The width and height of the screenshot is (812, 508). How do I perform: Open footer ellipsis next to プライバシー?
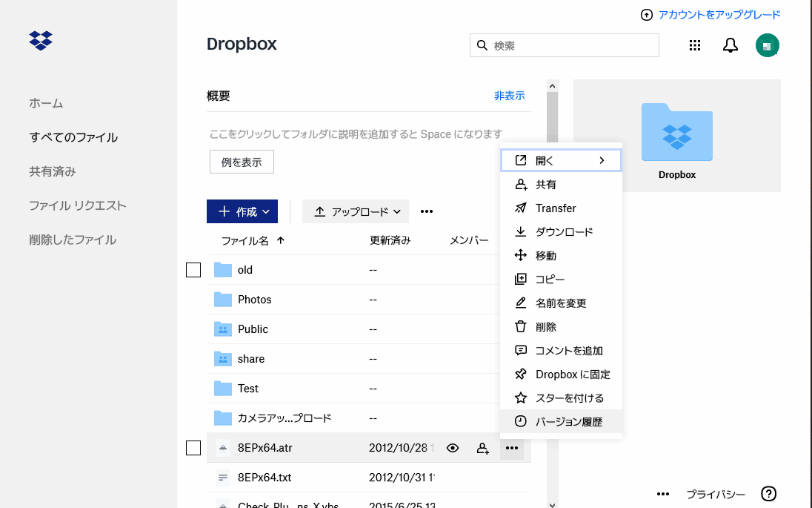pos(663,494)
